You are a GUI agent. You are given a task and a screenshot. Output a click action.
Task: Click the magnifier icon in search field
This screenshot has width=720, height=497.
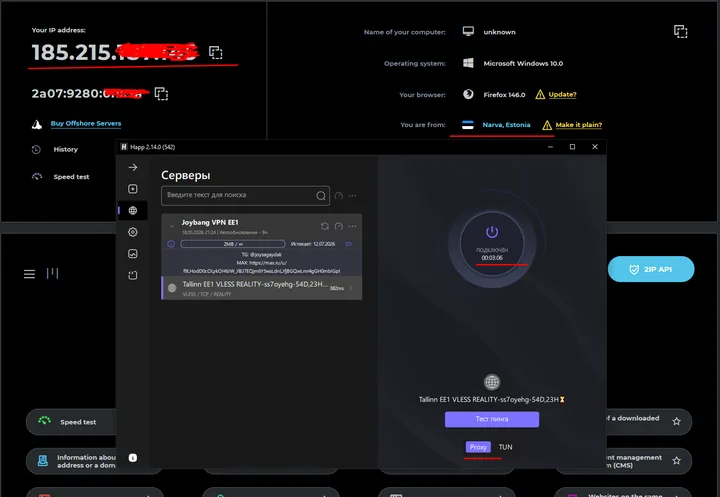tap(321, 196)
